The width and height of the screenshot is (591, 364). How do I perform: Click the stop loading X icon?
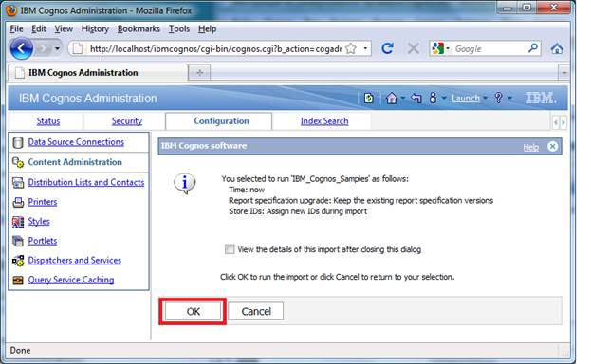tap(413, 48)
